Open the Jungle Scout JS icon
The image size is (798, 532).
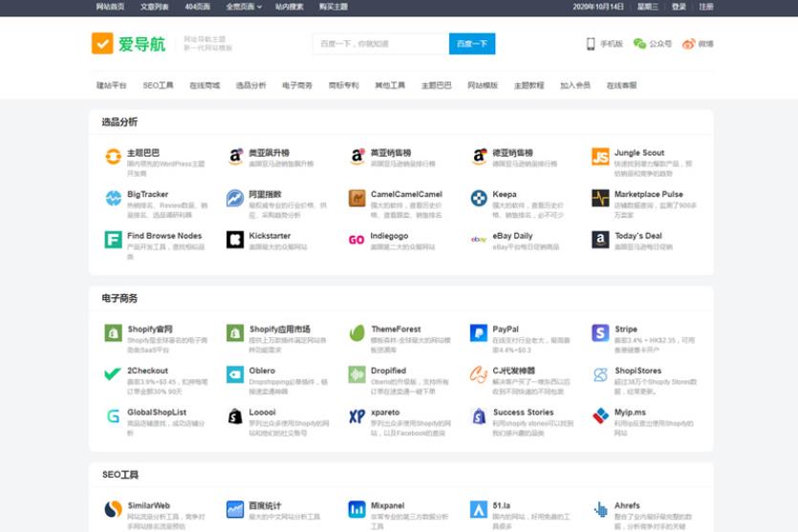(600, 157)
